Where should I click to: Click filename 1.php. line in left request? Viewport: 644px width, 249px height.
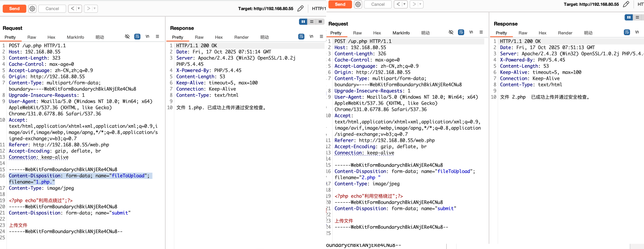tap(32, 182)
